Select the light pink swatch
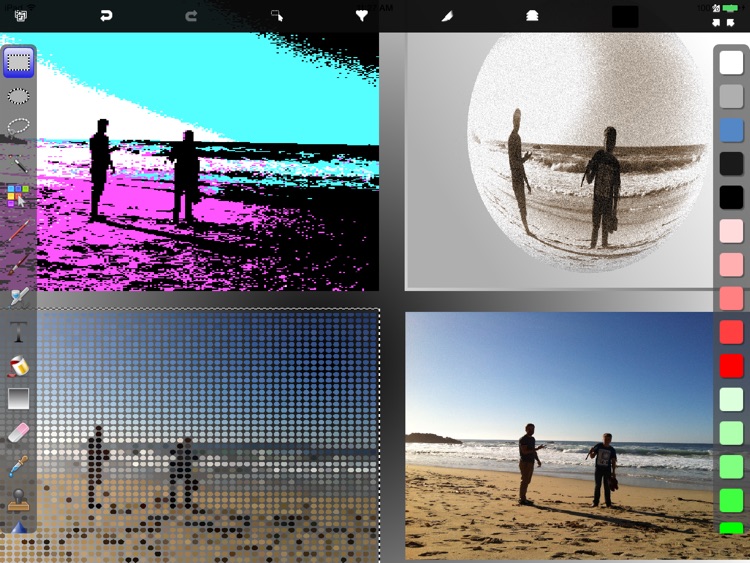This screenshot has height=563, width=750. [731, 265]
